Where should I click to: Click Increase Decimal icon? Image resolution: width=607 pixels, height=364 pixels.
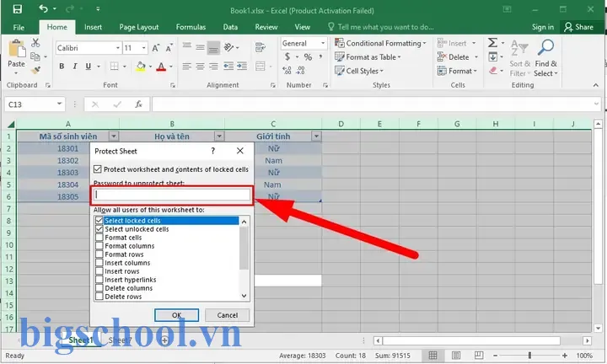287,71
